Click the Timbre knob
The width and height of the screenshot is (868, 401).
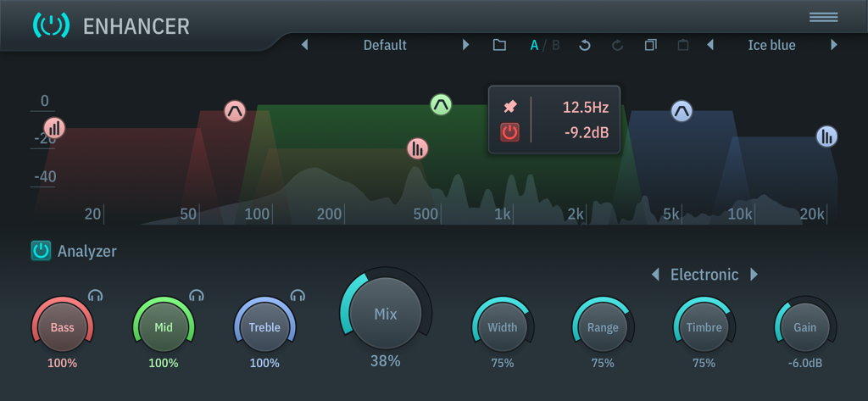tap(704, 327)
